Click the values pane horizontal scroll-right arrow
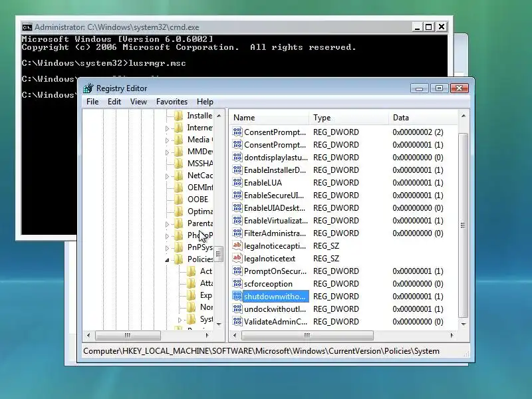This screenshot has width=532, height=399. [x=452, y=335]
